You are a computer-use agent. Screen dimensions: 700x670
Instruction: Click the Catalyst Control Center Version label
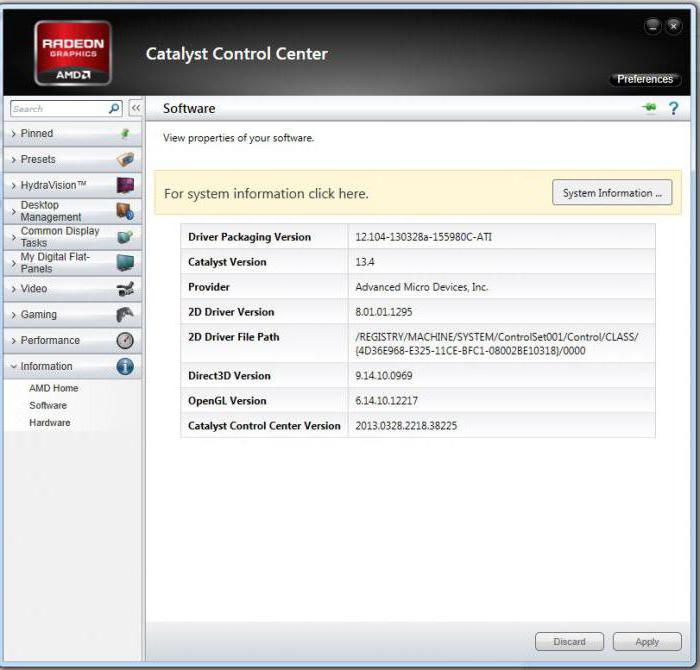(x=264, y=426)
